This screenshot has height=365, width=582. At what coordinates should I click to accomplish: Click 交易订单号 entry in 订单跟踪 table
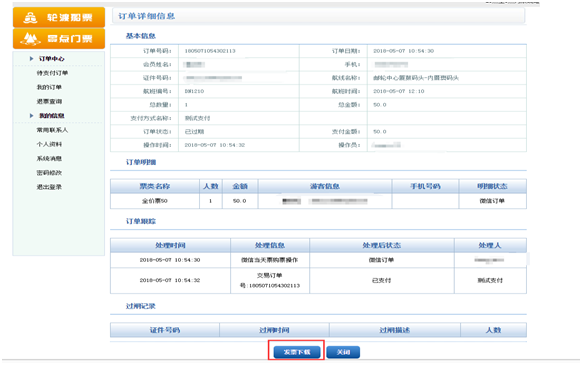pyautogui.click(x=270, y=280)
